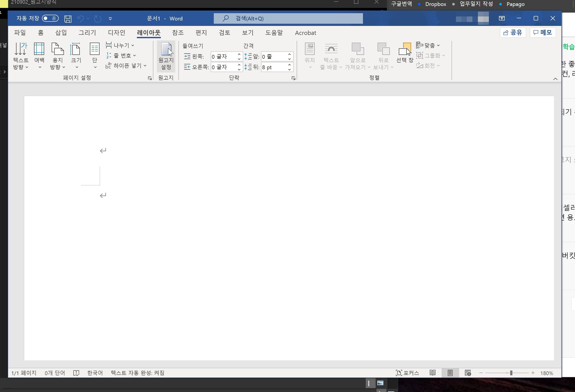
Task: Click the zoom slider handle
Action: point(511,373)
